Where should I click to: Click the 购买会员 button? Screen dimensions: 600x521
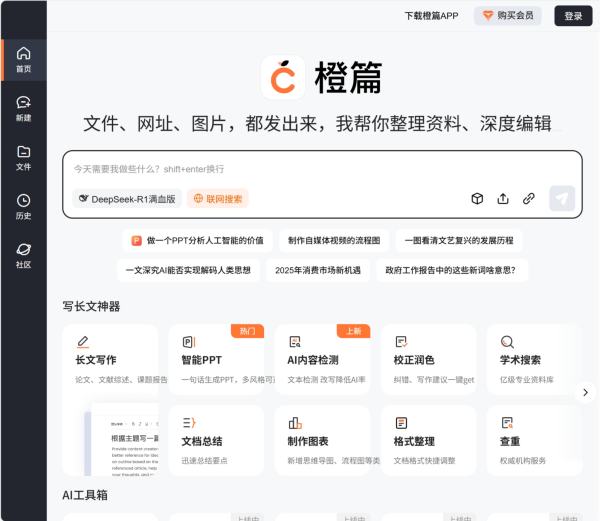pyautogui.click(x=508, y=16)
